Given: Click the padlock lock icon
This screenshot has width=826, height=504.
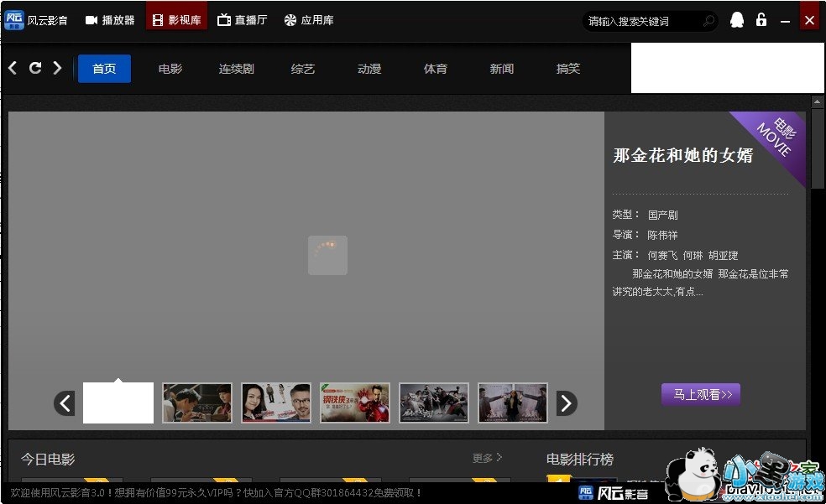Looking at the screenshot, I should click(761, 20).
